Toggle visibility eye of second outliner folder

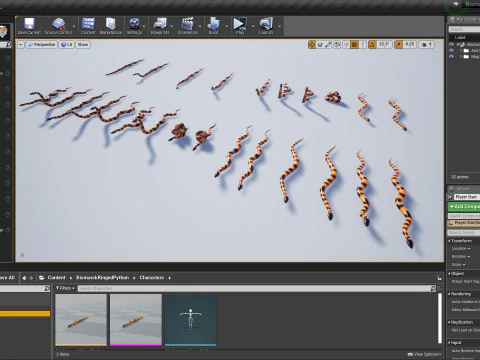451,57
